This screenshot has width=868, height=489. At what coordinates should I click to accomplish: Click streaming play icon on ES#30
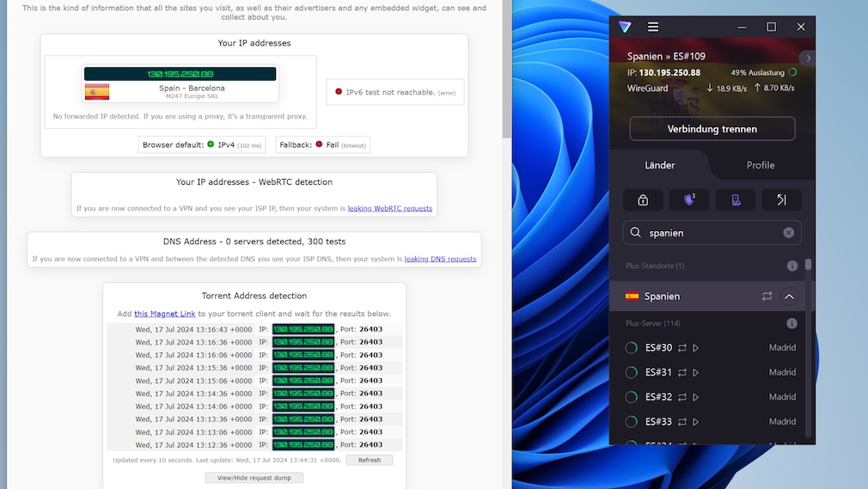(x=696, y=348)
